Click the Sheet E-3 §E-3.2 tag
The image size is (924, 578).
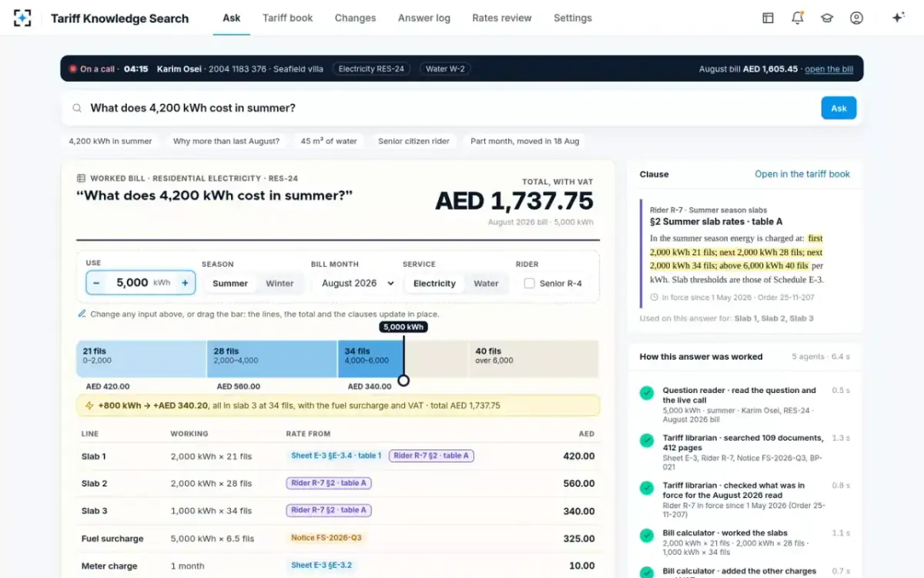[x=321, y=565]
